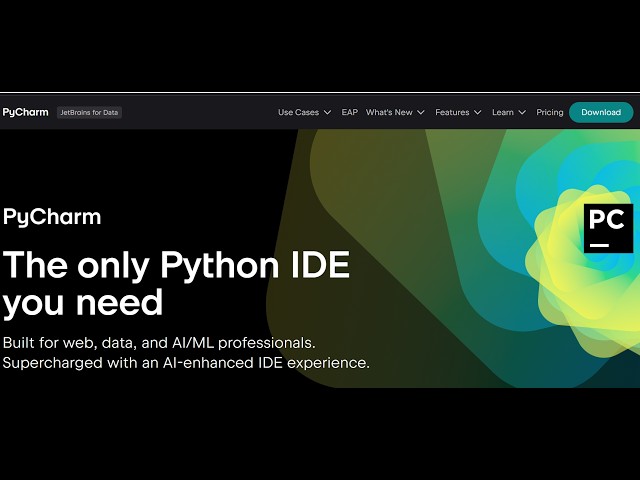The width and height of the screenshot is (640, 480).
Task: Expand the Use Cases chevron arrow
Action: point(327,112)
